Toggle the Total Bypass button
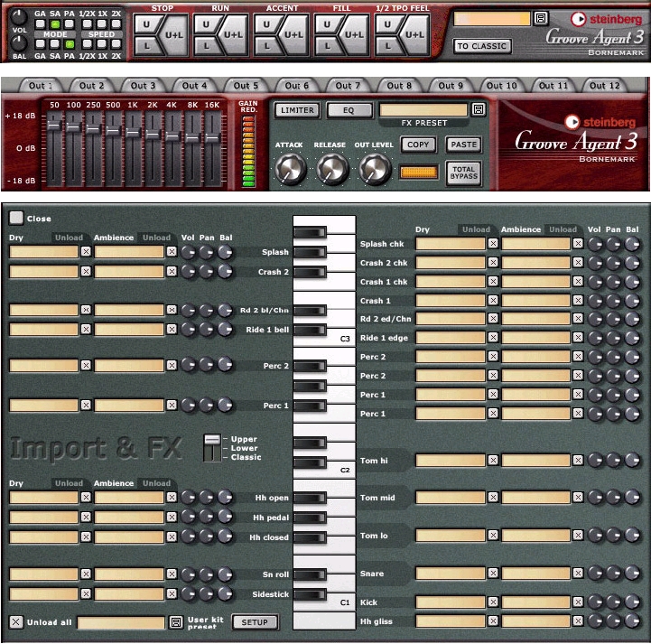 tap(464, 173)
